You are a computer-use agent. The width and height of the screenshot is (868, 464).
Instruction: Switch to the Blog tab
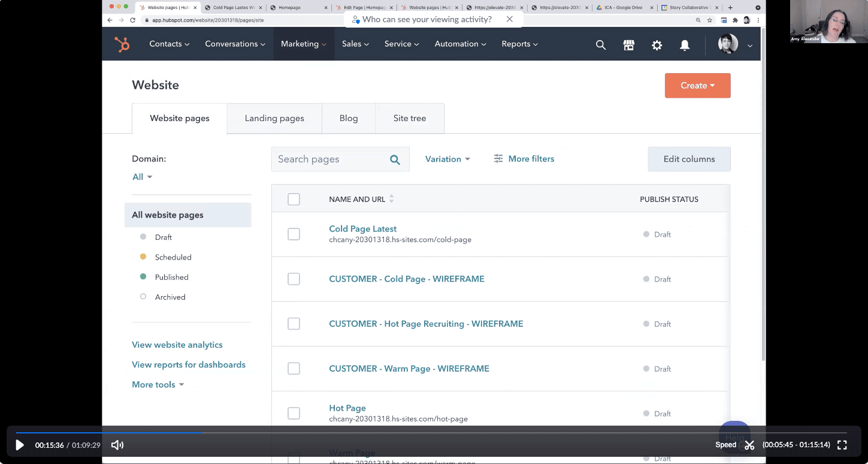click(349, 119)
